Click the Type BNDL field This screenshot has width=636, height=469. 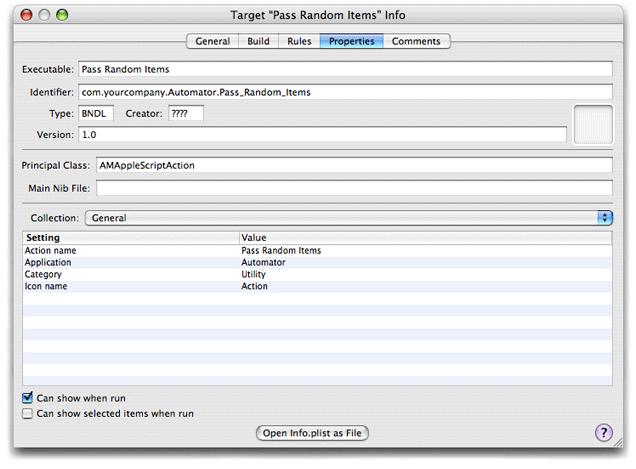97,114
